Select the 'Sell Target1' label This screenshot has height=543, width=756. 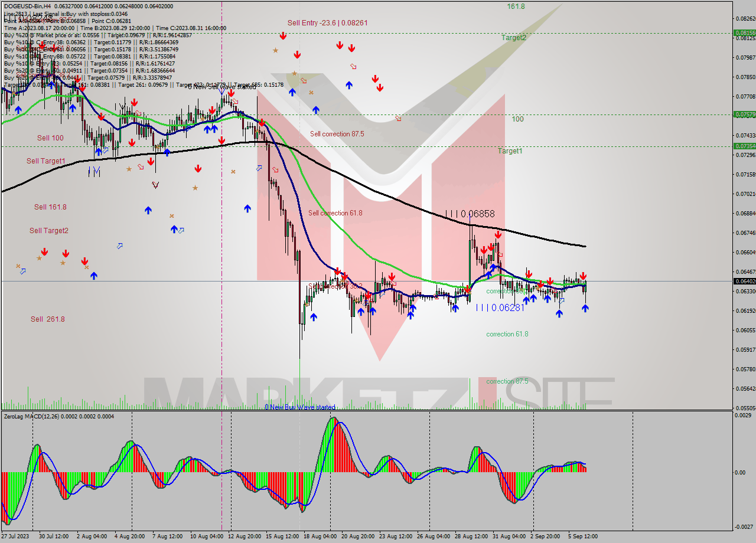pyautogui.click(x=46, y=161)
